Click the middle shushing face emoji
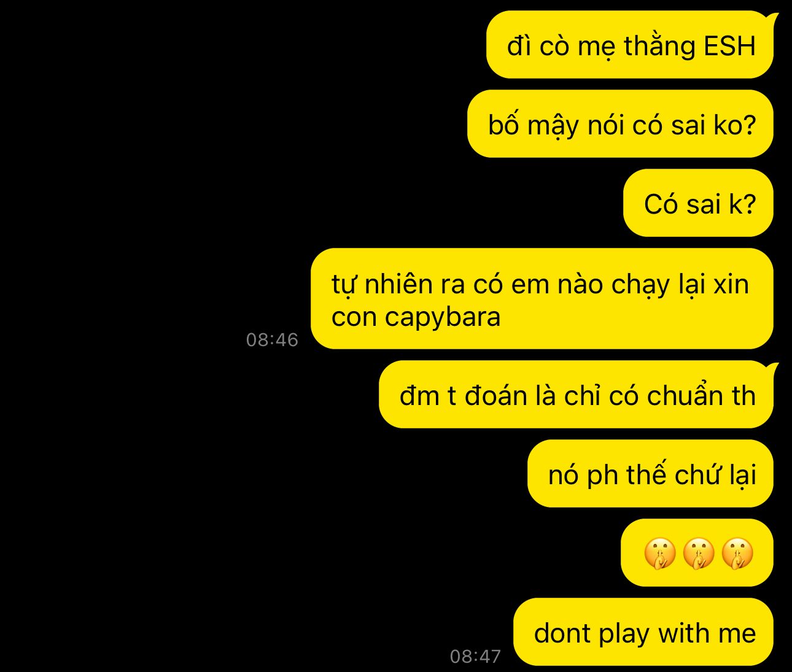Screen dimensions: 792x672 [x=698, y=554]
